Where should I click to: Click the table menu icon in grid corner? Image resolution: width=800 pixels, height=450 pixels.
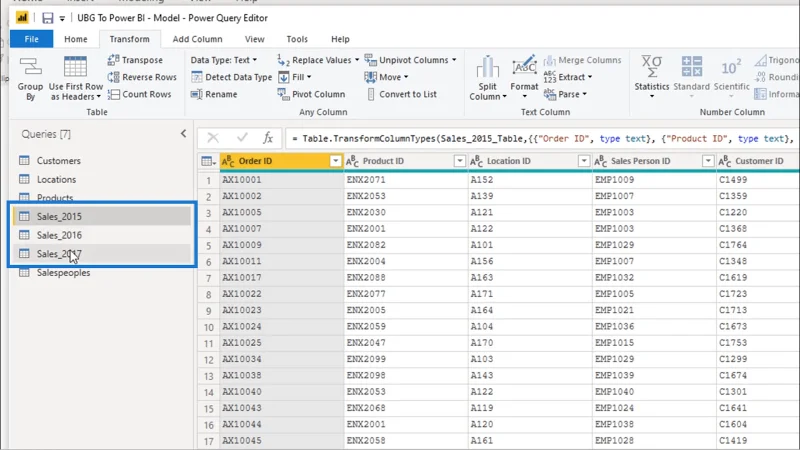pyautogui.click(x=208, y=161)
